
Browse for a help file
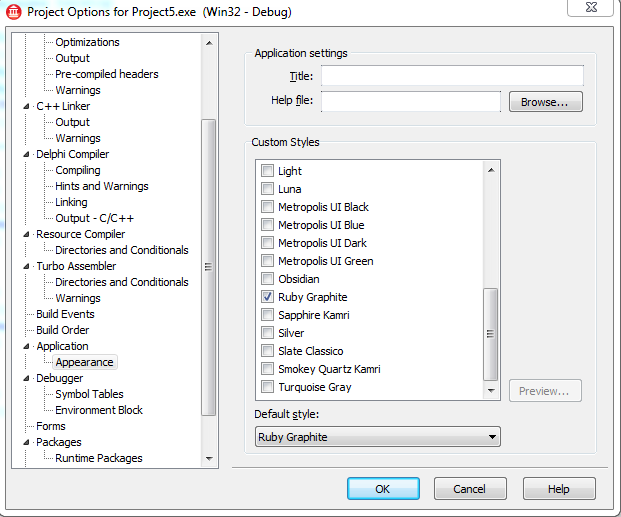pyautogui.click(x=545, y=102)
